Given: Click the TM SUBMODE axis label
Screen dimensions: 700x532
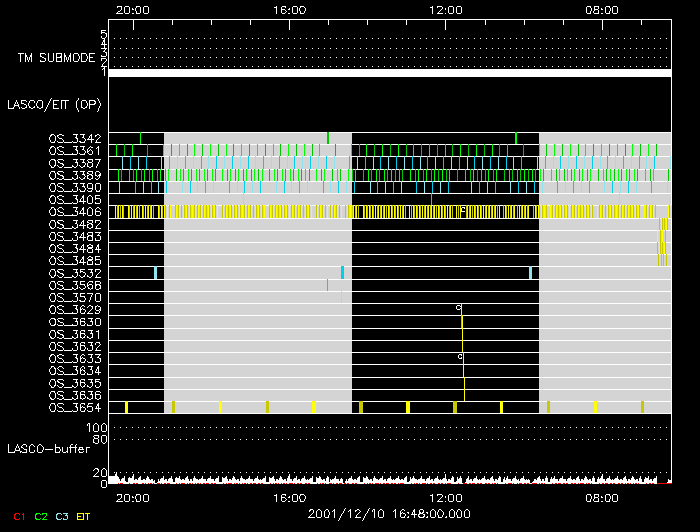Looking at the screenshot, I should [x=57, y=58].
